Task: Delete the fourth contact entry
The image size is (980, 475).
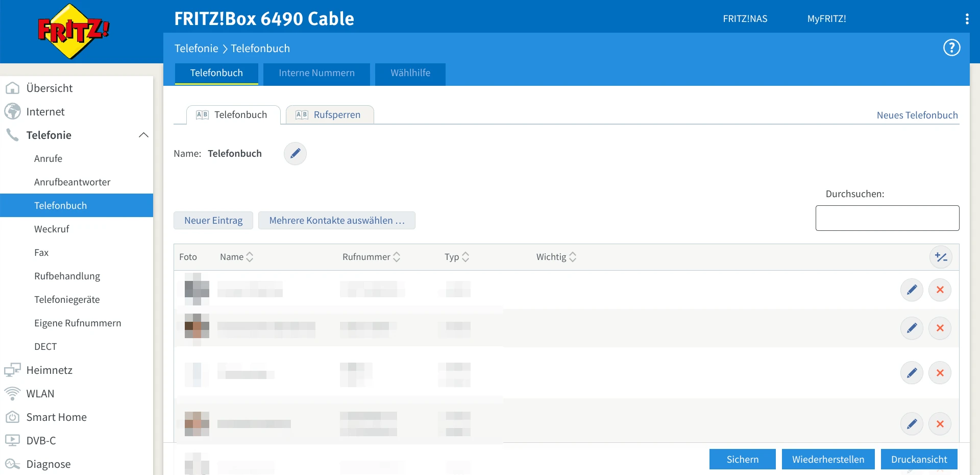Action: [940, 424]
